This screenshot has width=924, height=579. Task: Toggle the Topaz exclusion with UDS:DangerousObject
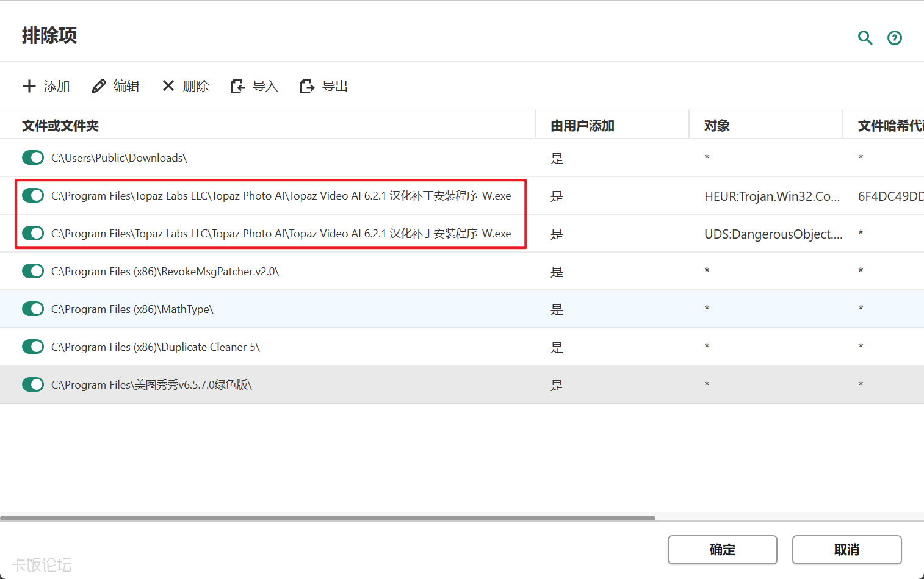click(33, 233)
